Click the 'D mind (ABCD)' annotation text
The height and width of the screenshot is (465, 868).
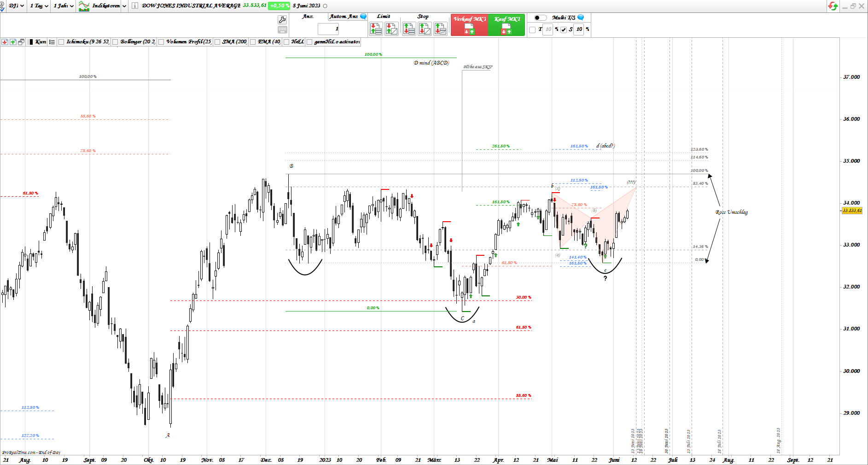[x=431, y=63]
